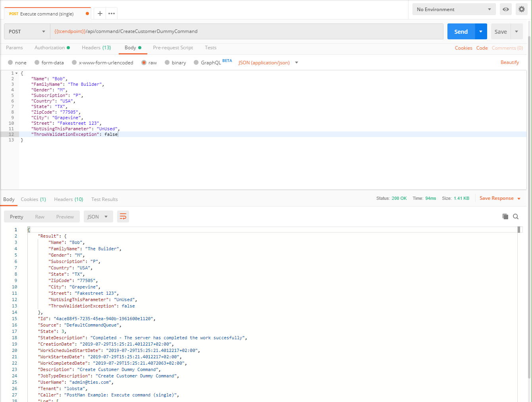This screenshot has height=402, width=532.
Task: Open a new request tab with plus icon
Action: pos(100,14)
